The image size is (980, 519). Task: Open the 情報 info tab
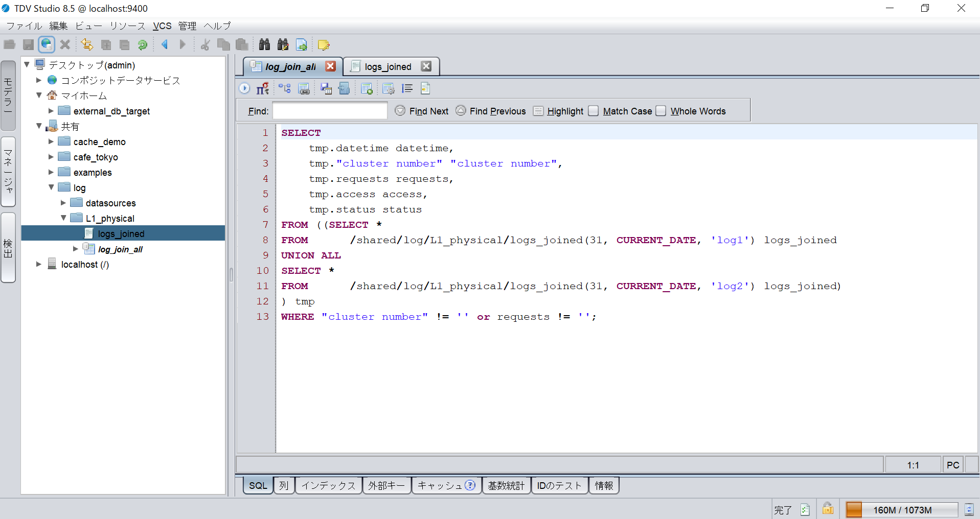pyautogui.click(x=604, y=485)
